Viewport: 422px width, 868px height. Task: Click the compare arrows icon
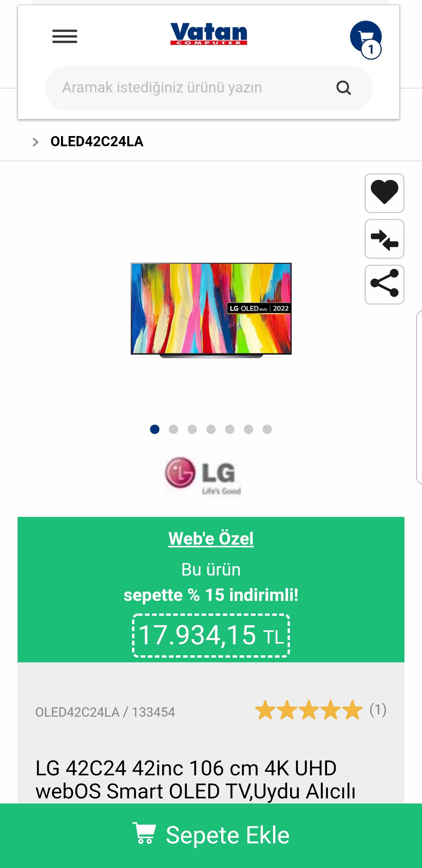[x=384, y=239]
